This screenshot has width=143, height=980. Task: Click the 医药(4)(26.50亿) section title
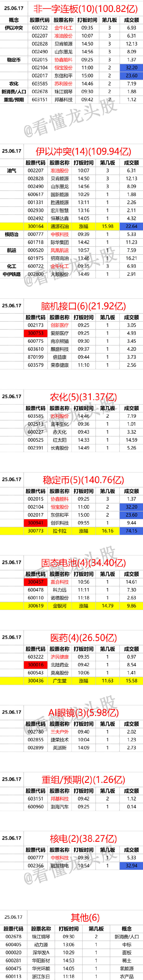click(83, 638)
